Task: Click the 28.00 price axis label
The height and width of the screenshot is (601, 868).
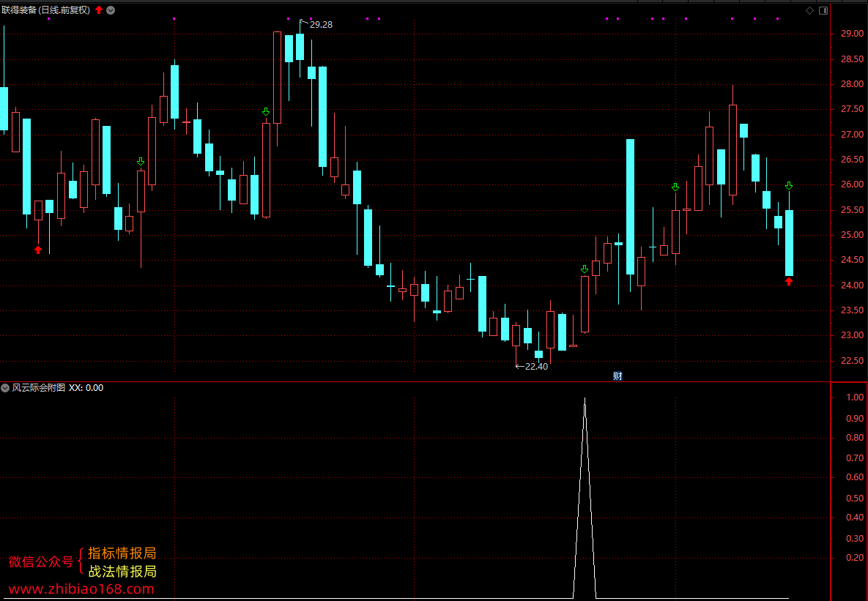Action: tap(852, 84)
